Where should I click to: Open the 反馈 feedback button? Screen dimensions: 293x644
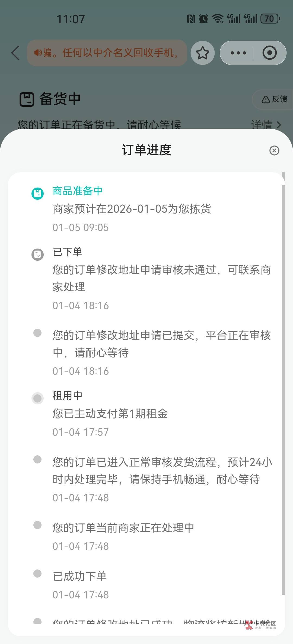point(274,99)
